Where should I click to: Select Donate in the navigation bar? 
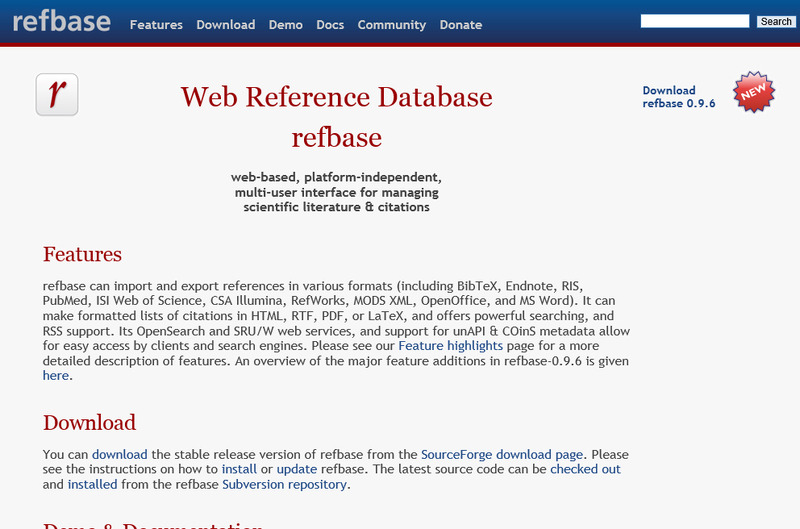460,25
